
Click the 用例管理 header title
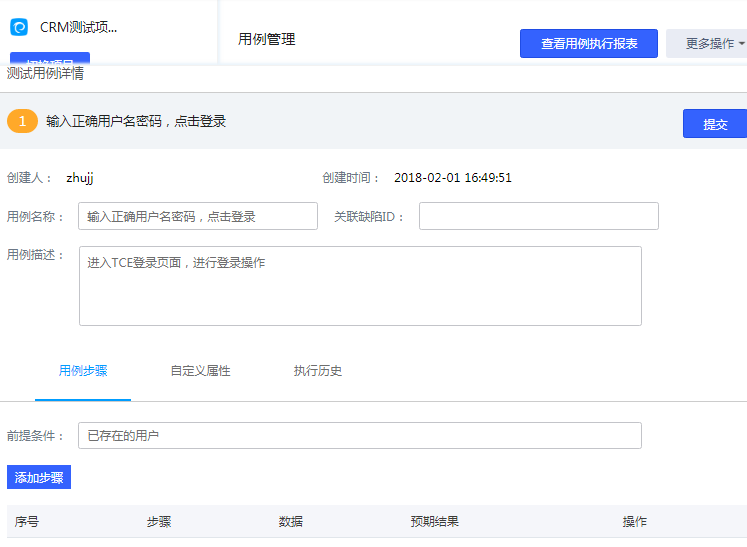point(267,40)
